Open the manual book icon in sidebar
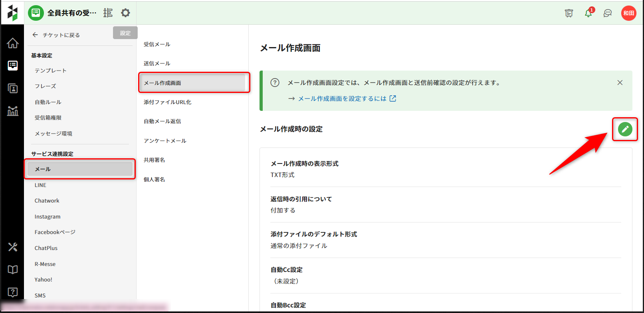 pos(13,270)
